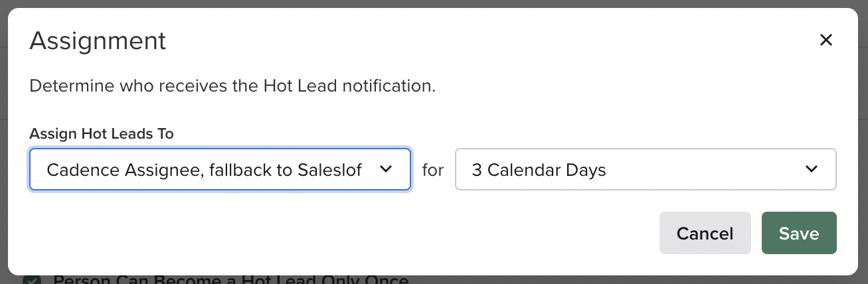Click the Person Can Become a Hot Lead label
This screenshot has height=284, width=868.
click(x=230, y=279)
